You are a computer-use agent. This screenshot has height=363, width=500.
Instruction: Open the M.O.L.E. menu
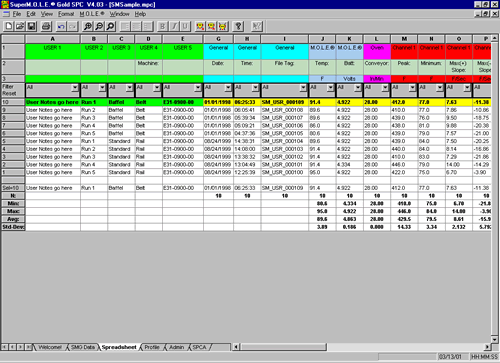(x=92, y=14)
